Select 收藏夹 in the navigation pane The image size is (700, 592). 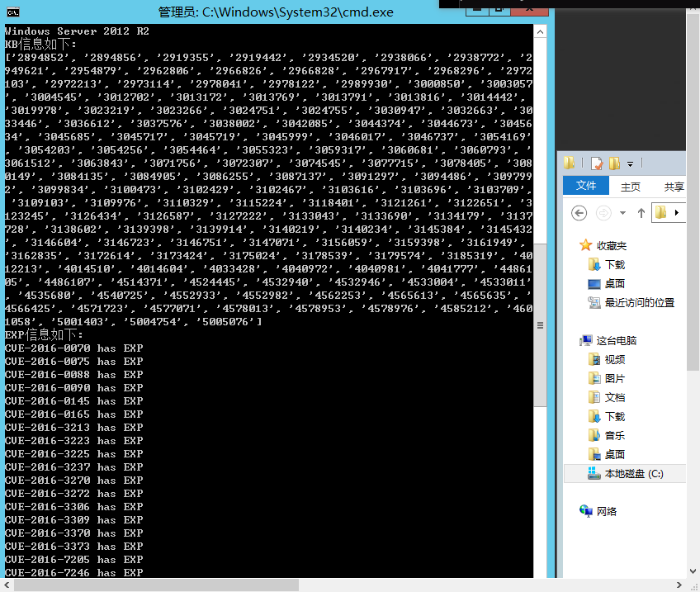coord(603,245)
